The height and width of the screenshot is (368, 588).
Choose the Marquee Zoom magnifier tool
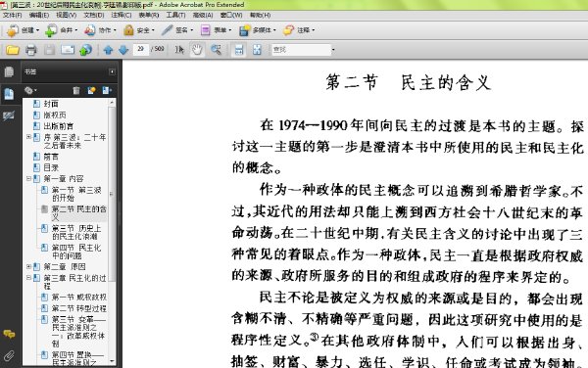216,50
